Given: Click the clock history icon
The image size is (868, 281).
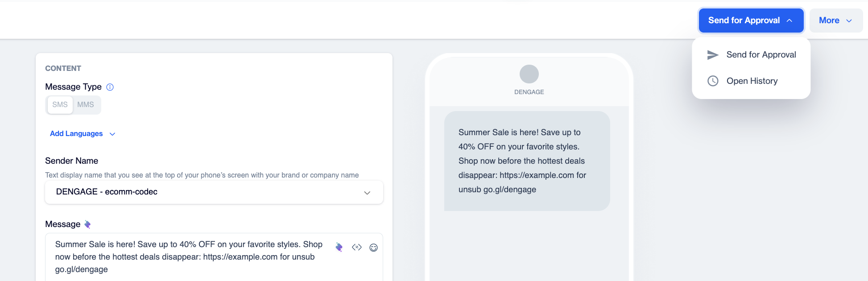Looking at the screenshot, I should (x=713, y=81).
